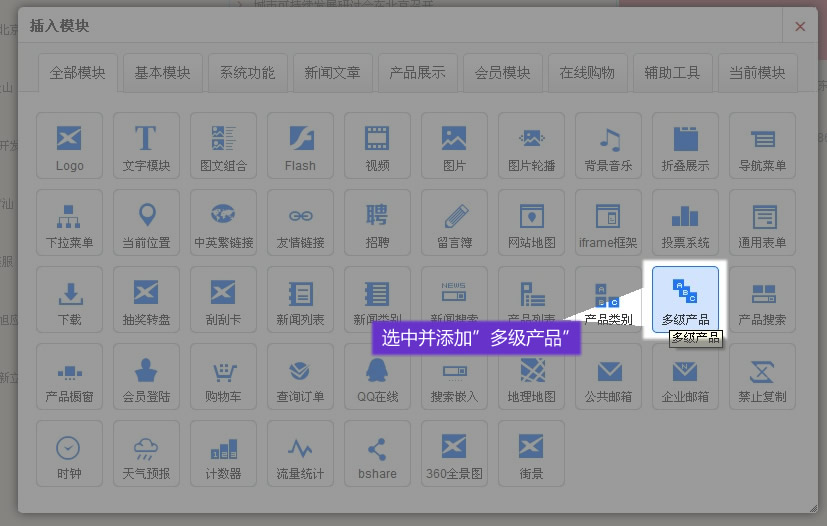Switch to the 当前模块 tab
The width and height of the screenshot is (827, 526).
757,72
